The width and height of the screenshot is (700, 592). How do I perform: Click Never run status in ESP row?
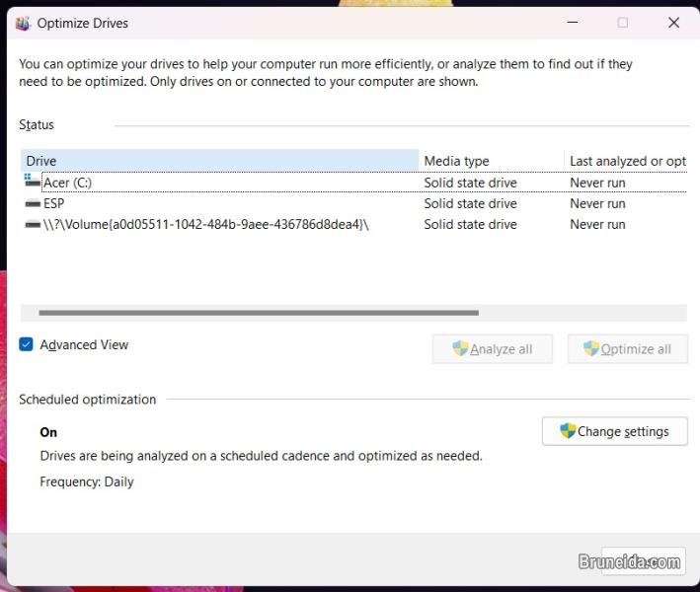(597, 203)
